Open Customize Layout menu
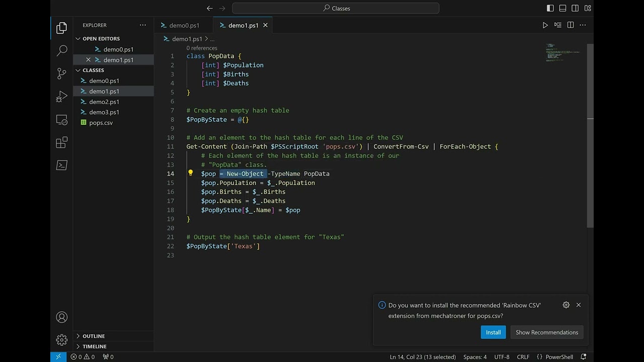The height and width of the screenshot is (362, 644). point(588,8)
